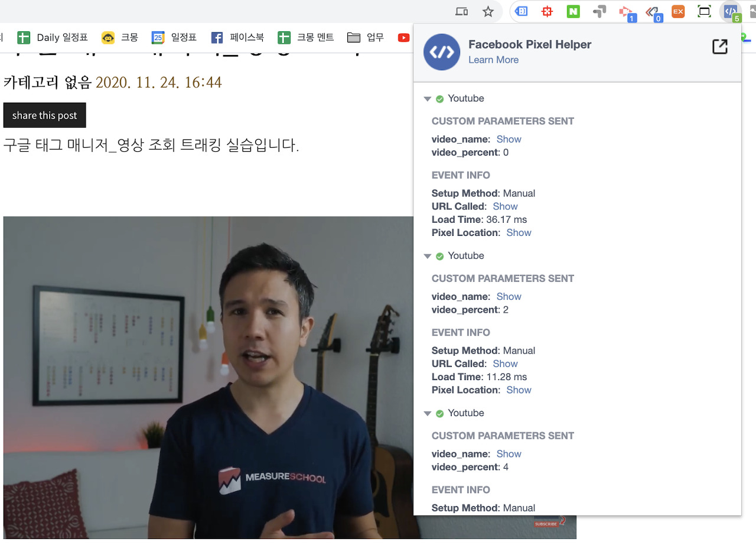Click the Facebook Pixel Helper title
This screenshot has height=558, width=756.
coord(530,44)
